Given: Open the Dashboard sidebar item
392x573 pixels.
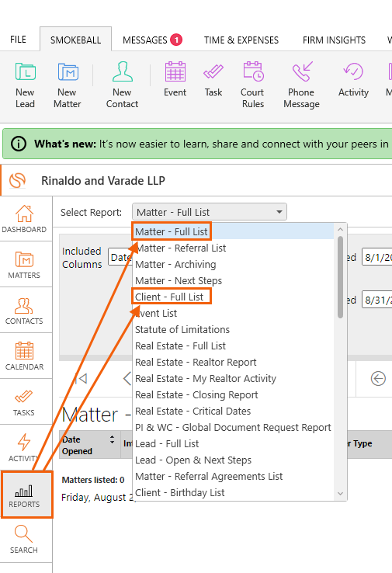Looking at the screenshot, I should point(25,218).
